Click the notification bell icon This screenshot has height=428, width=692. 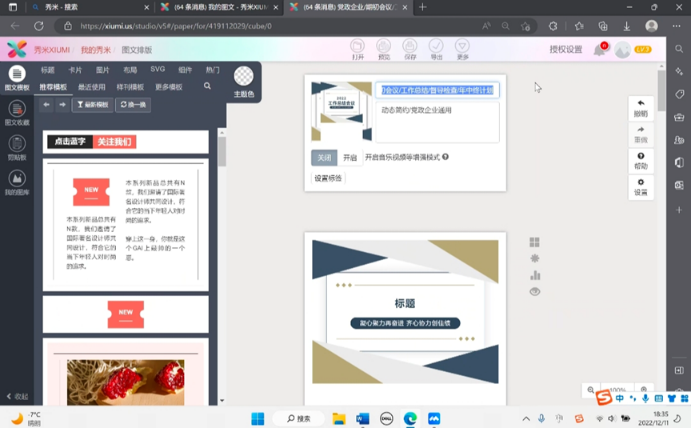pyautogui.click(x=600, y=49)
